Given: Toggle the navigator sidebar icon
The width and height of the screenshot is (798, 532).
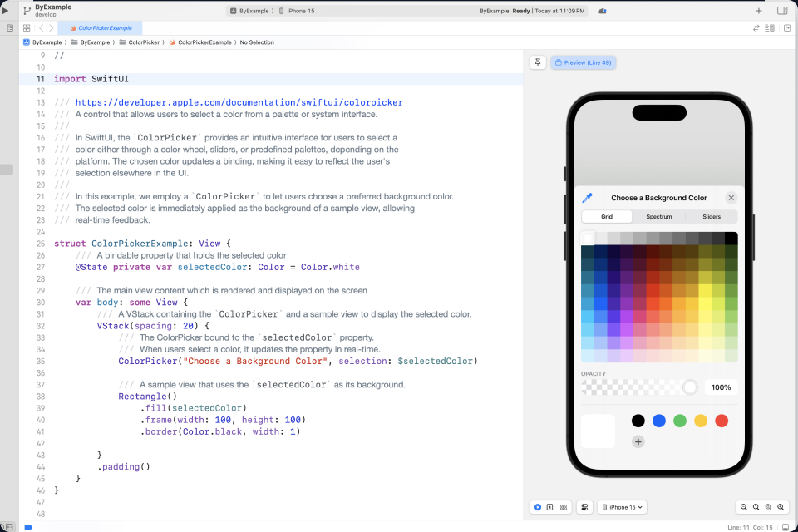Looking at the screenshot, I should point(10,28).
